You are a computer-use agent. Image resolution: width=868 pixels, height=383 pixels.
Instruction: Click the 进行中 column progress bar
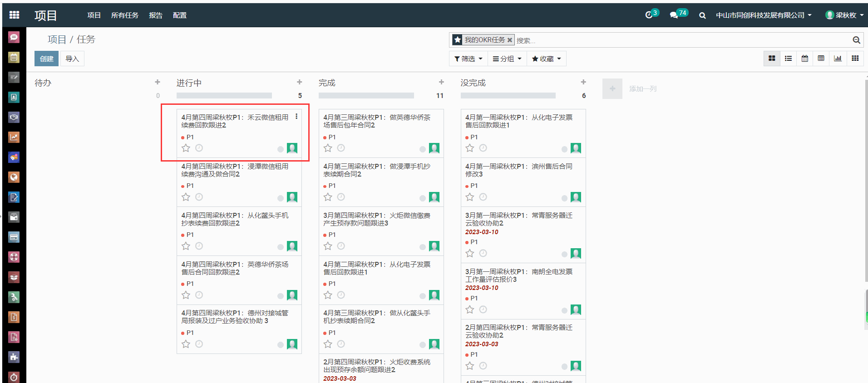224,96
